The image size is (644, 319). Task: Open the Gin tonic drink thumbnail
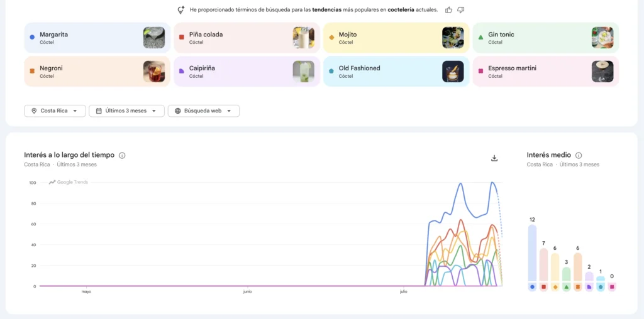pyautogui.click(x=602, y=38)
